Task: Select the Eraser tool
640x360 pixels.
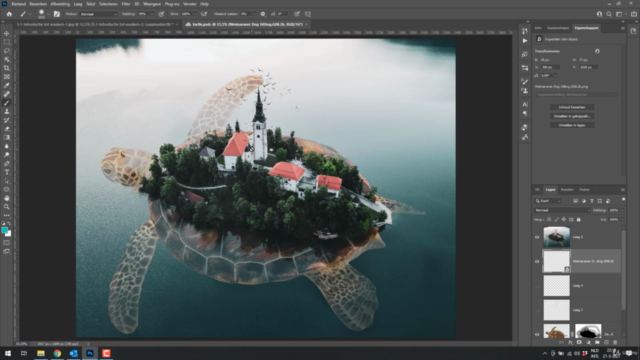Action: pos(7,129)
